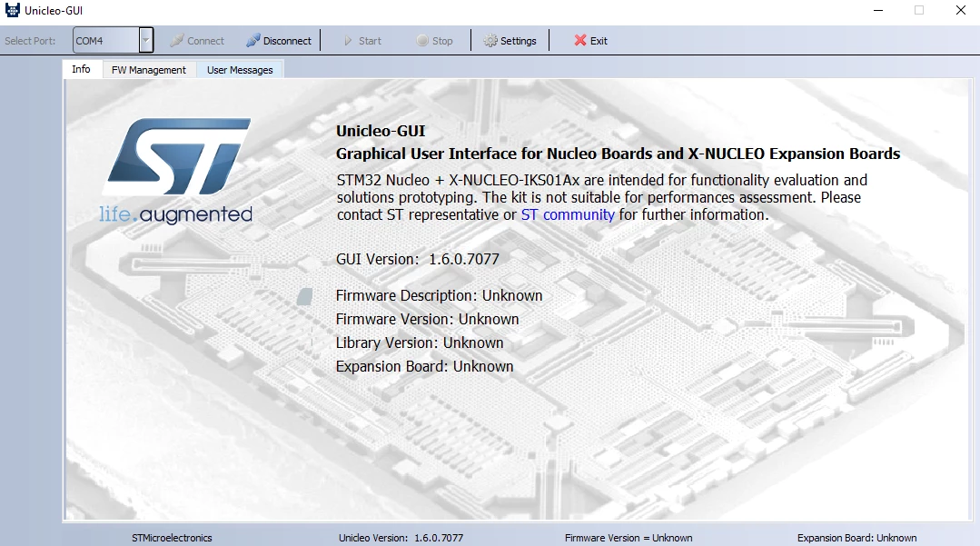Click the Settings gear icon
Screen dimensions: 980x546
490,41
